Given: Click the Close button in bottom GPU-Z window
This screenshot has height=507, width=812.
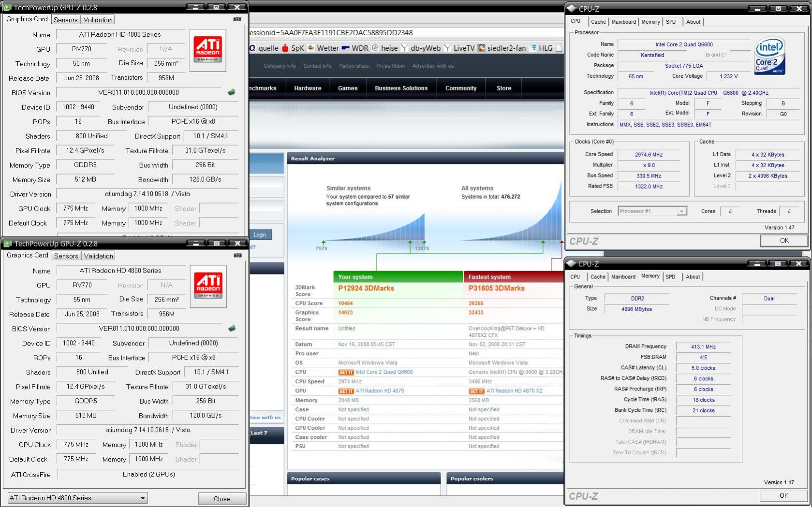Looking at the screenshot, I should (222, 499).
